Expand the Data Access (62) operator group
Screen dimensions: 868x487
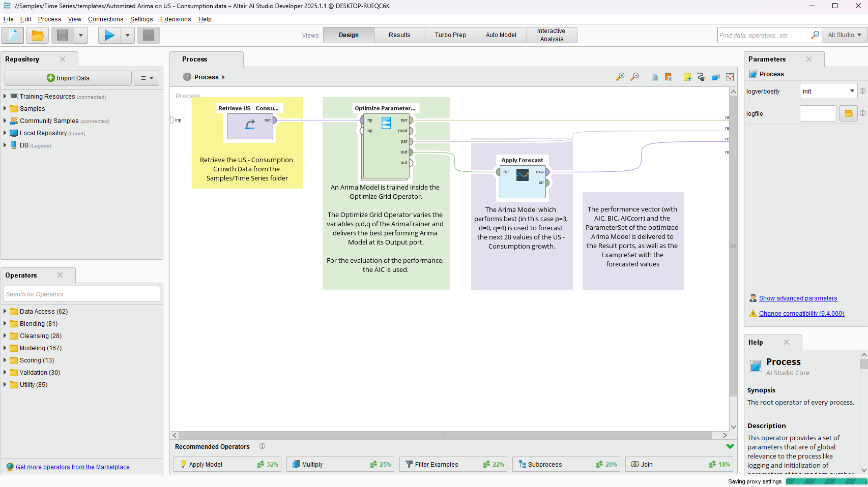5,311
